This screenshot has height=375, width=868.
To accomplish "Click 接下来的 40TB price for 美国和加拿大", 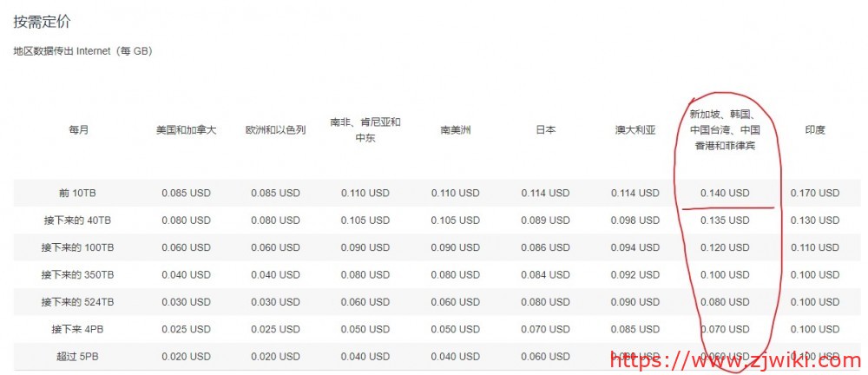I will click(x=186, y=220).
